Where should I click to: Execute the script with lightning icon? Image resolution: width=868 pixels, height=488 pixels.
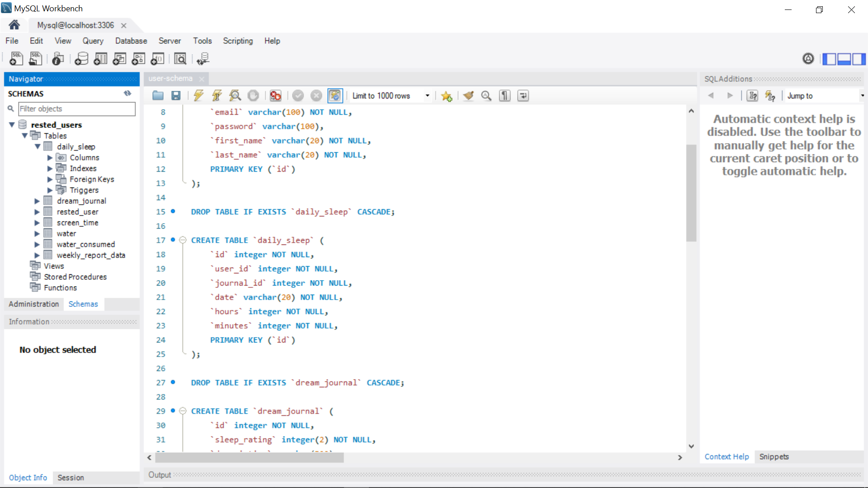click(198, 96)
